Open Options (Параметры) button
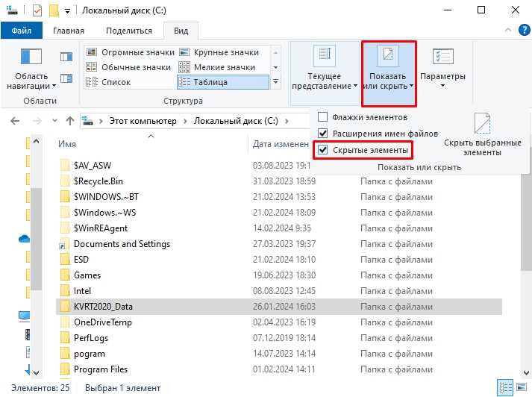The width and height of the screenshot is (532, 397). pos(442,68)
